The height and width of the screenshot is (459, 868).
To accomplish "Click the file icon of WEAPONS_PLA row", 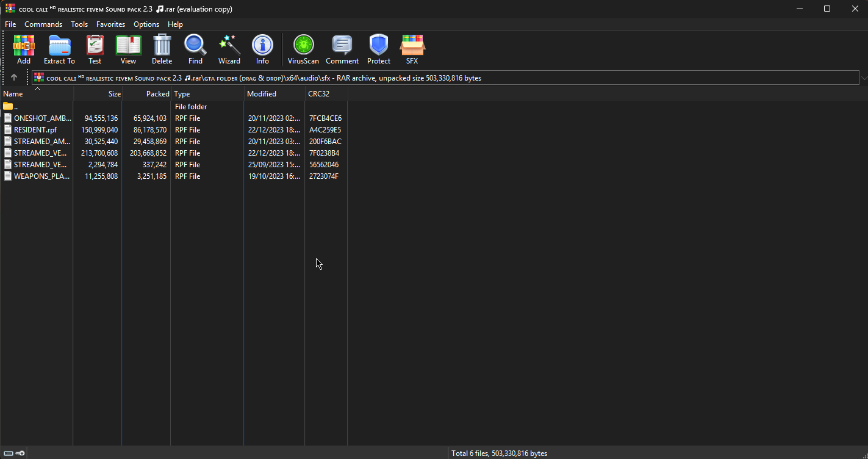I will point(8,176).
